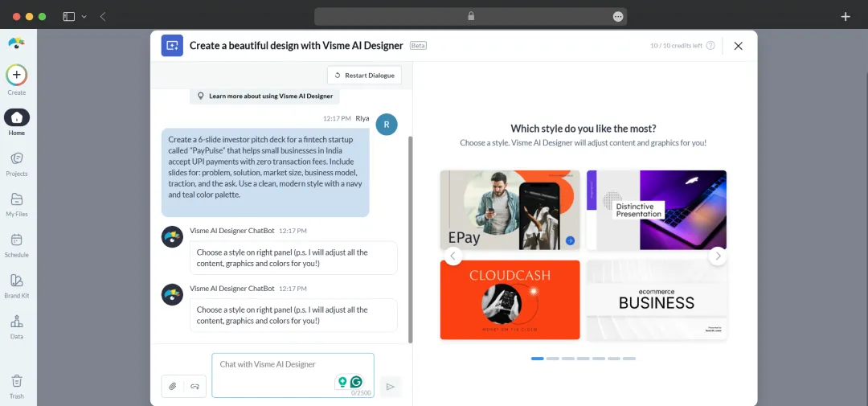868x406 pixels.
Task: Open a new browser tab with plus
Action: (x=845, y=17)
